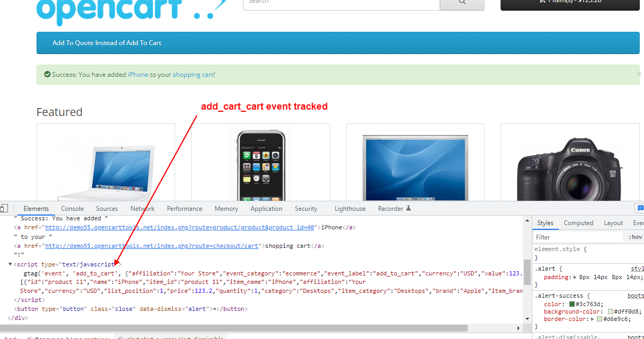Select the " to your " text node
Screen dimensions: 644x339
pyautogui.click(x=33, y=237)
